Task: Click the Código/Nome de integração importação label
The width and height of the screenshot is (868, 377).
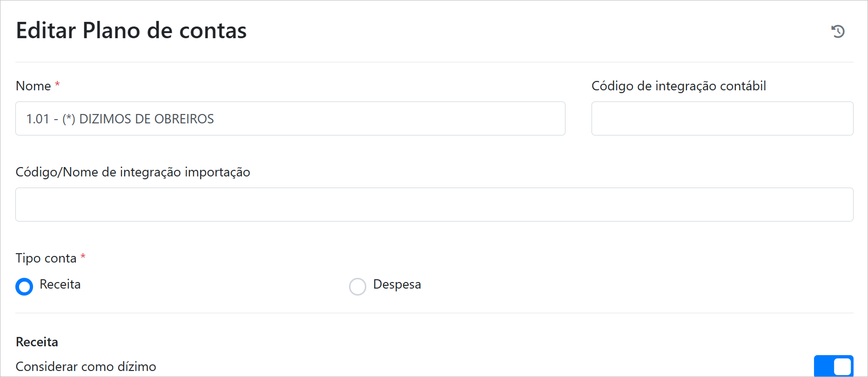Action: (133, 172)
